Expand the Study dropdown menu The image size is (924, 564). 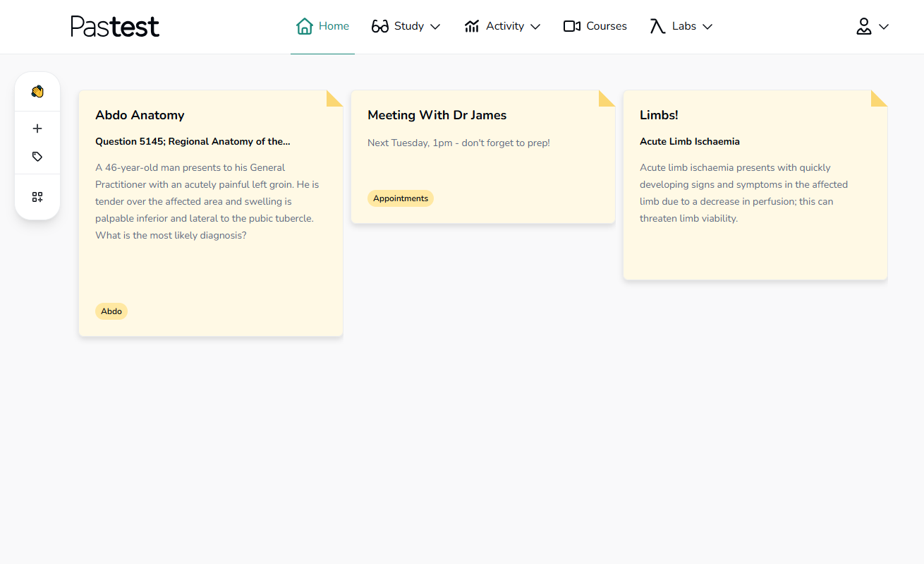435,27
